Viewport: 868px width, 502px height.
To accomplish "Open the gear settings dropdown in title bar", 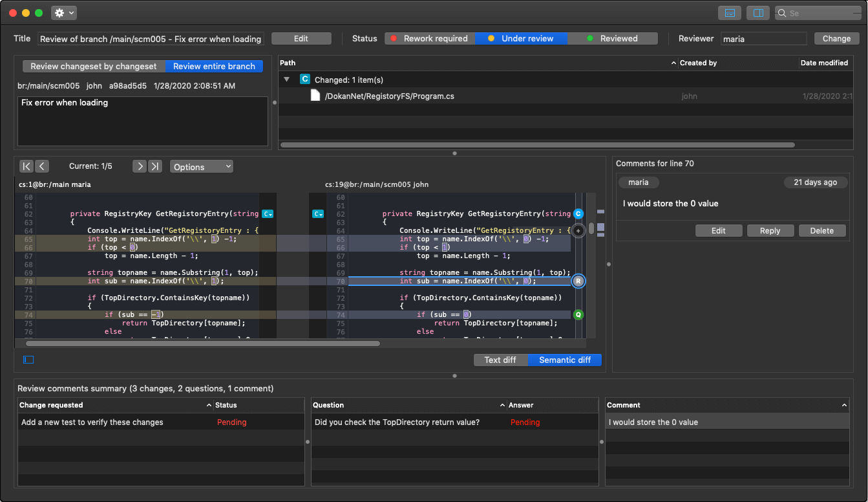I will (x=64, y=13).
